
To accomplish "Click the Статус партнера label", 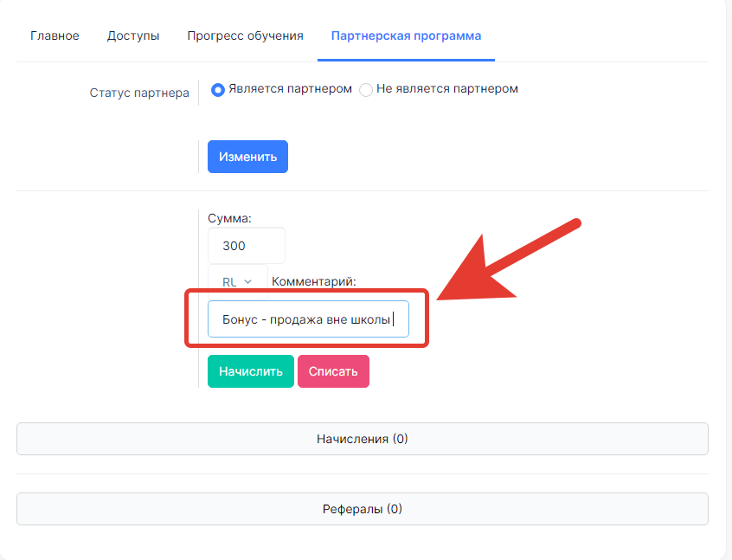I will 139,93.
